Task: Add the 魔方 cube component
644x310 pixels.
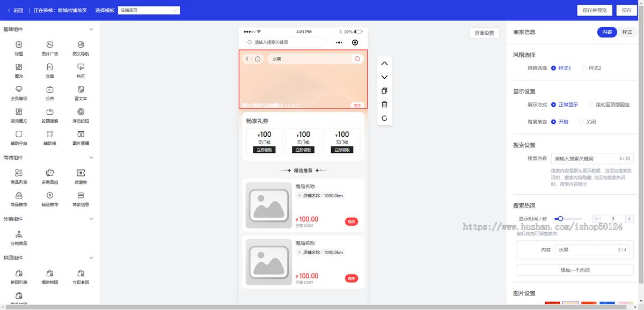Action: pyautogui.click(x=19, y=71)
